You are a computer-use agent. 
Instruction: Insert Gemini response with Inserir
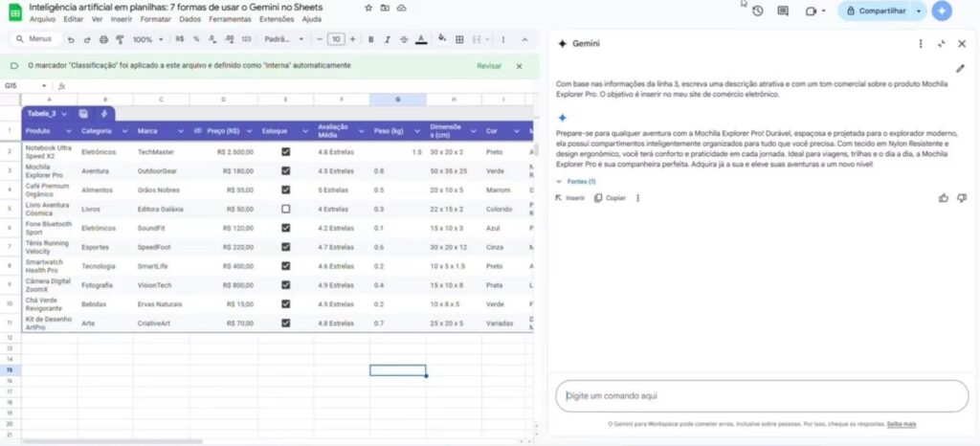(570, 198)
